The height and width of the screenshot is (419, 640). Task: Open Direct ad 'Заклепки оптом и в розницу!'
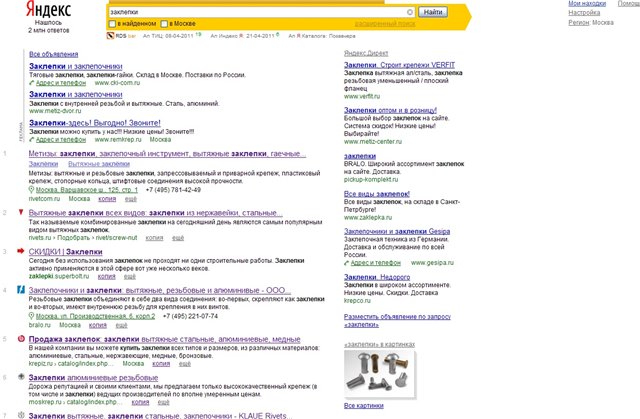point(390,110)
